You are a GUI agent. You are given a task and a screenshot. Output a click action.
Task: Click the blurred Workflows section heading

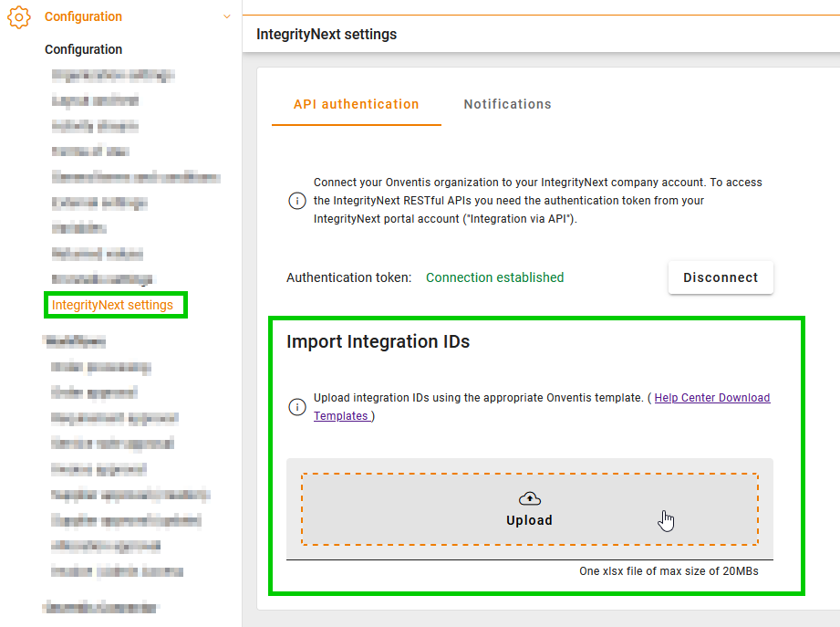(75, 341)
